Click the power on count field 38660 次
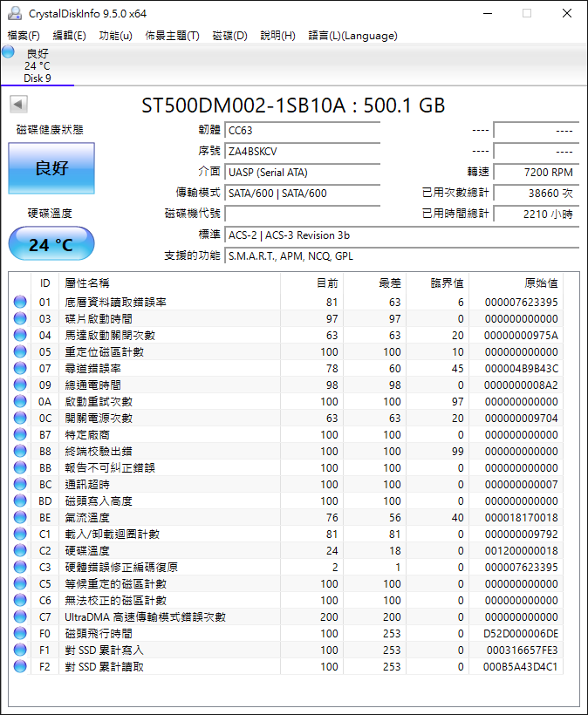Image resolution: width=588 pixels, height=715 pixels. point(537,194)
